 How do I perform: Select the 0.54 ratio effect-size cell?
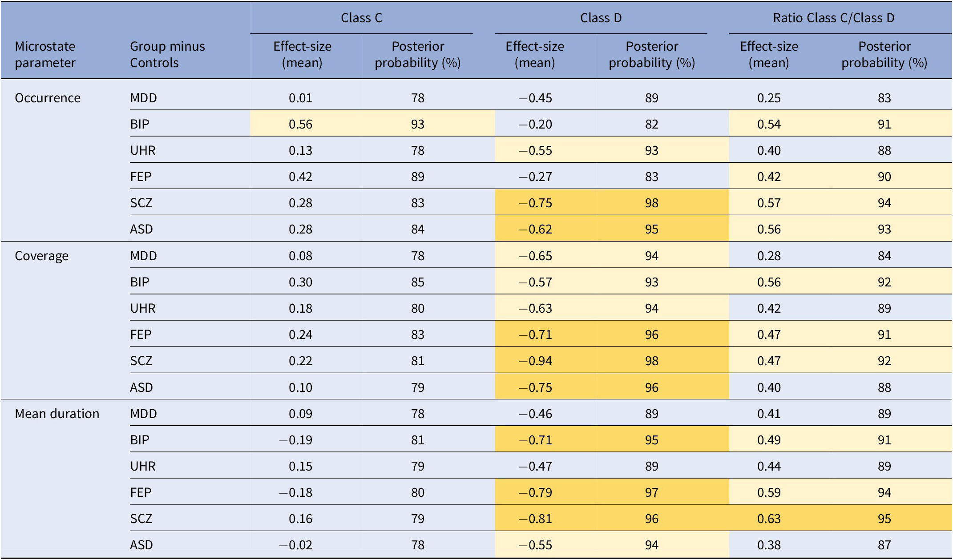(769, 124)
